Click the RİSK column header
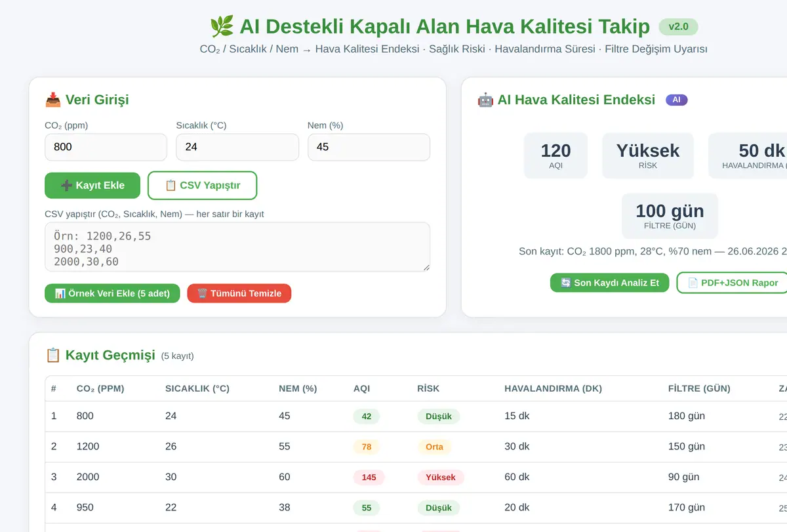Viewport: 787px width, 532px height. coord(429,388)
